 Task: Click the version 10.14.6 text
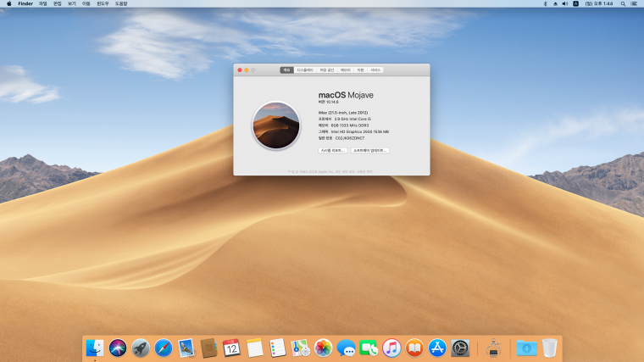329,102
